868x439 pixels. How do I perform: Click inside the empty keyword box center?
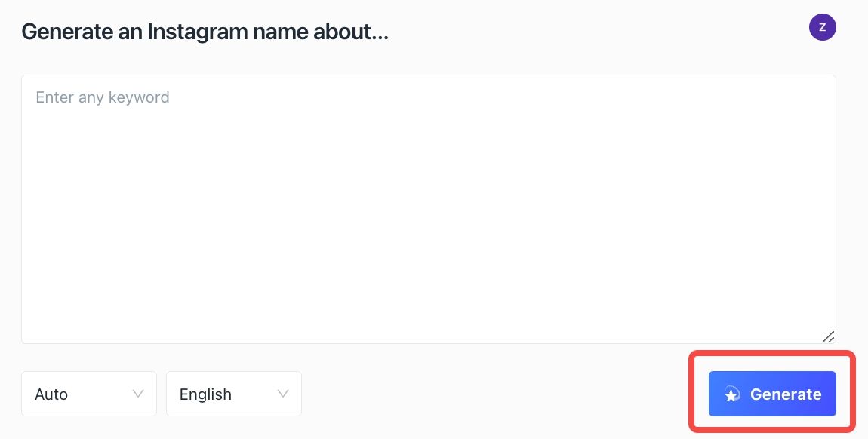pos(429,210)
